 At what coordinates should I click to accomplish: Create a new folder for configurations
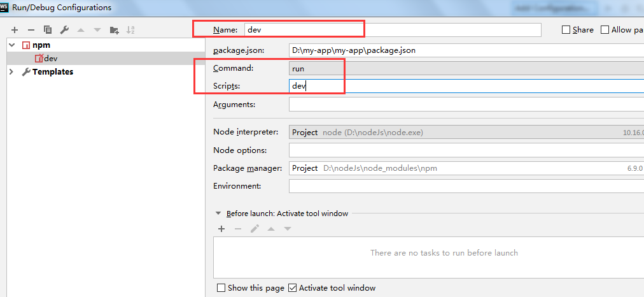pyautogui.click(x=114, y=29)
